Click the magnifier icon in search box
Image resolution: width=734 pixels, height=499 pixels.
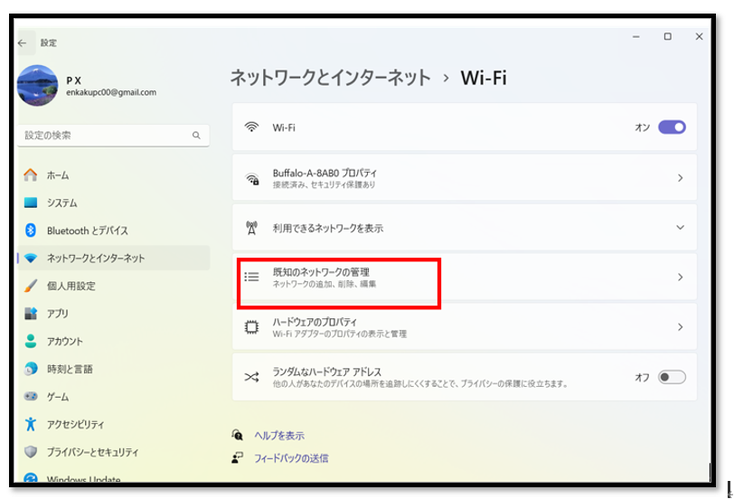[196, 135]
